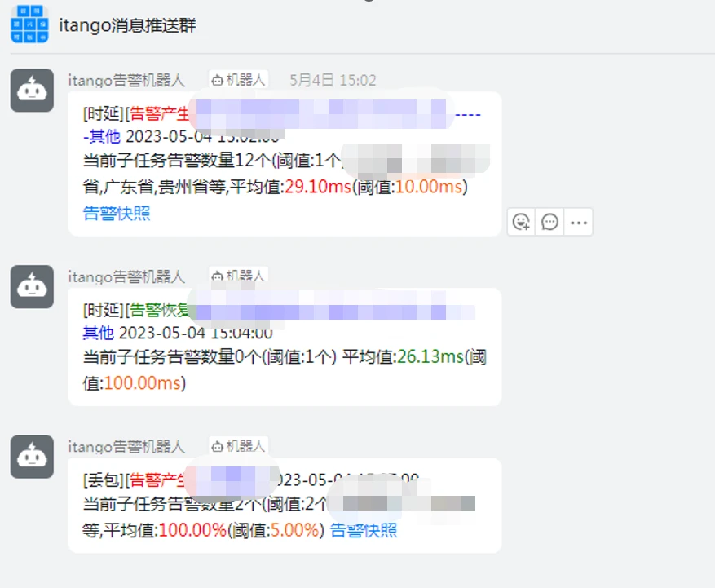
Task: Click the 机器人 tag on first message
Action: pyautogui.click(x=239, y=80)
